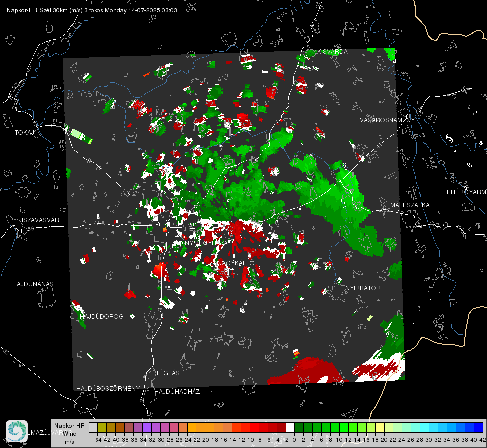Click the '0' value on the legend scale
Image resolution: width=487 pixels, height=448 pixels.
294,440
